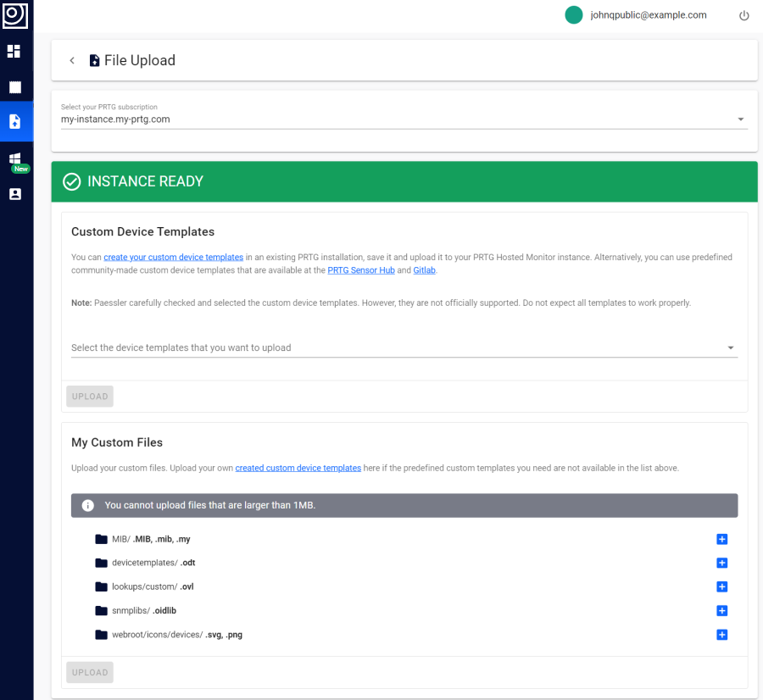
Task: Click the 'created custom device templates' link
Action: click(x=298, y=468)
